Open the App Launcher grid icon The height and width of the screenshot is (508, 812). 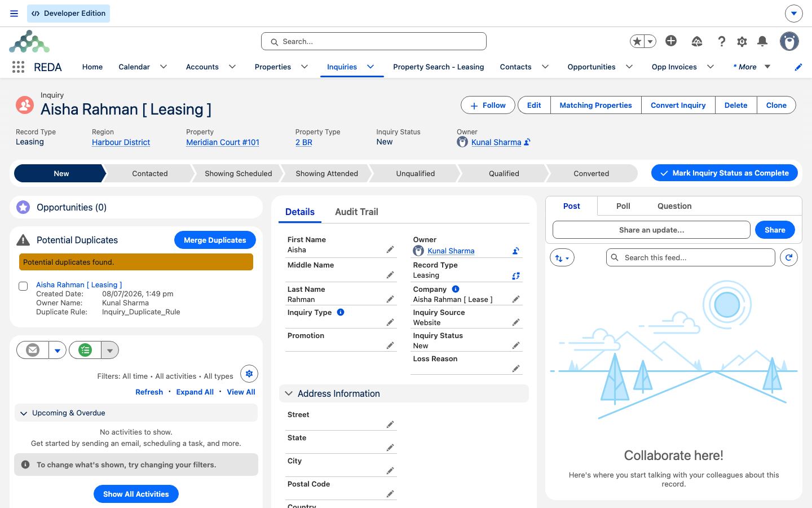pyautogui.click(x=18, y=67)
